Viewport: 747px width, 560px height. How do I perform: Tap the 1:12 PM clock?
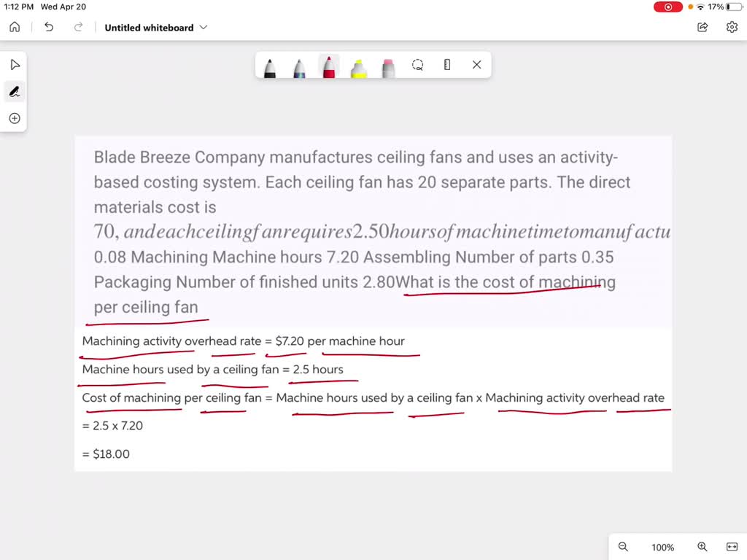[x=18, y=7]
